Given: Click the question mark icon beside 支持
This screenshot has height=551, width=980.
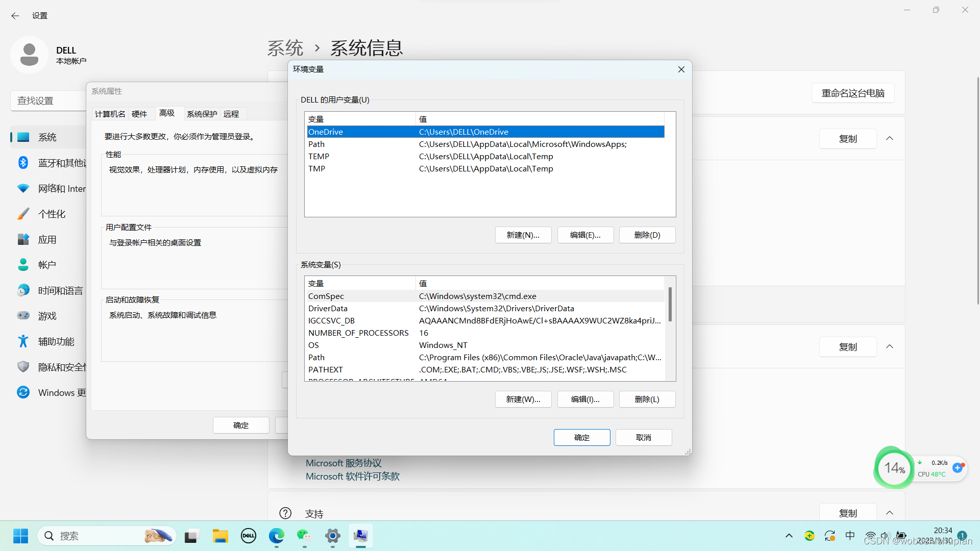Looking at the screenshot, I should tap(285, 513).
